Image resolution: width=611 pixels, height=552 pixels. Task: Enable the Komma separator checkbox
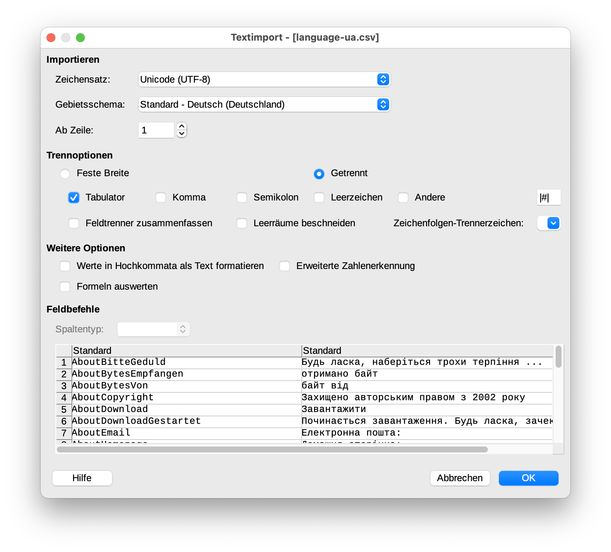click(161, 198)
